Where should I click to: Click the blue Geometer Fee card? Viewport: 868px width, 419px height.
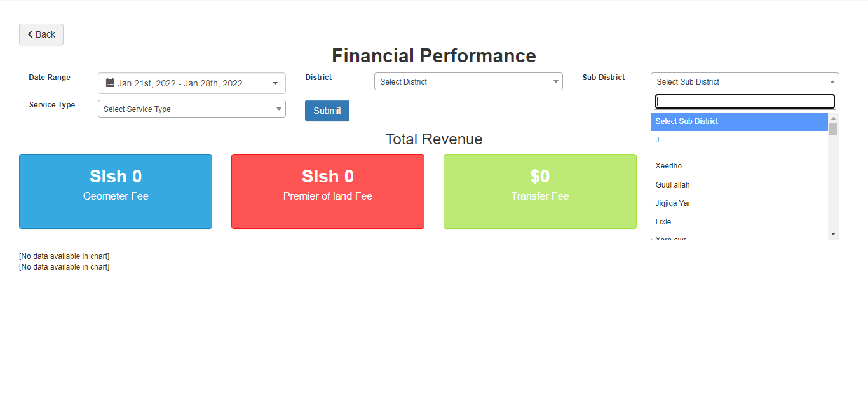(116, 191)
